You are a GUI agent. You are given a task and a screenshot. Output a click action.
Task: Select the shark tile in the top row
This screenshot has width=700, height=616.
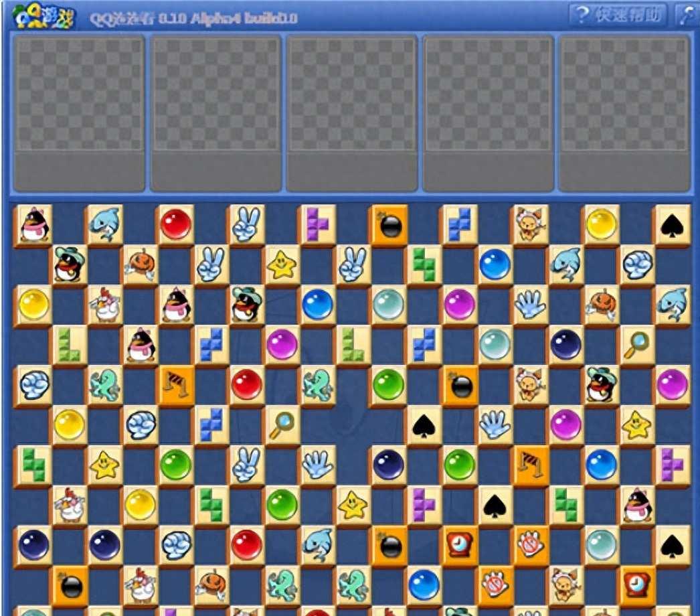(x=105, y=224)
